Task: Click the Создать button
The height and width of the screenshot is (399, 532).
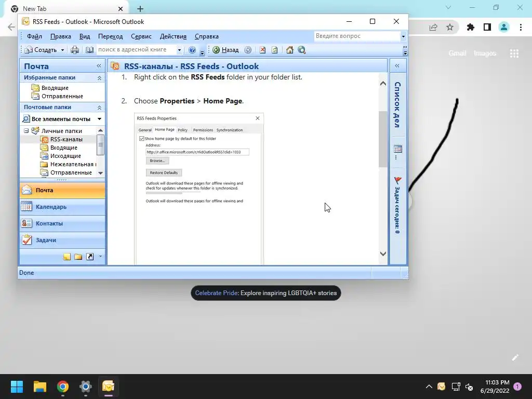Action: [41, 50]
